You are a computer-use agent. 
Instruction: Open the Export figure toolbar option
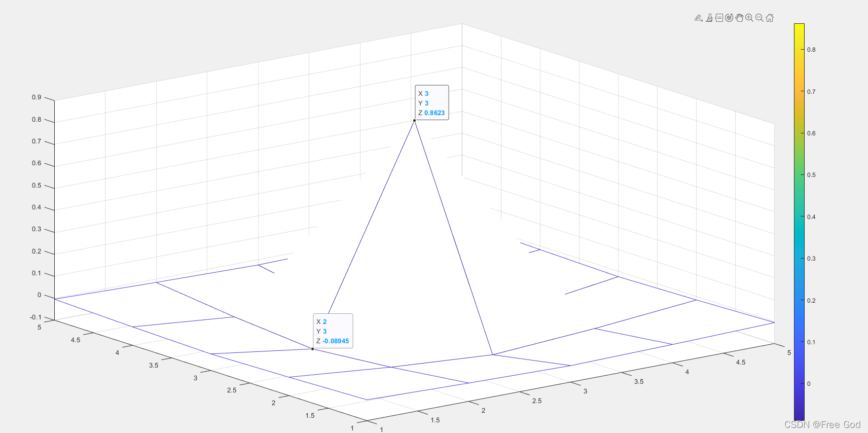pyautogui.click(x=699, y=18)
